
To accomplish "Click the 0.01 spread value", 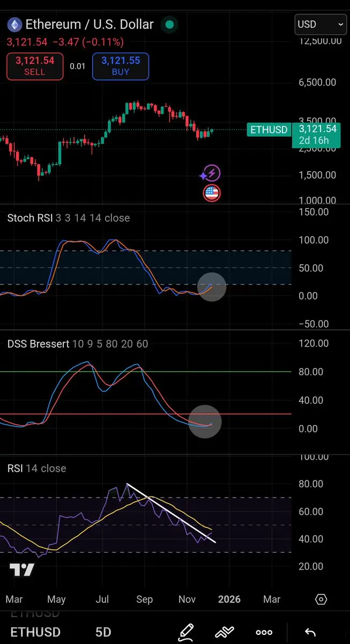I will 78,66.
